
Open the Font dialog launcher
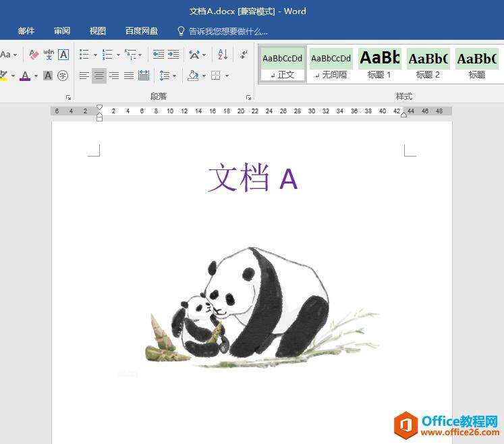[x=68, y=97]
